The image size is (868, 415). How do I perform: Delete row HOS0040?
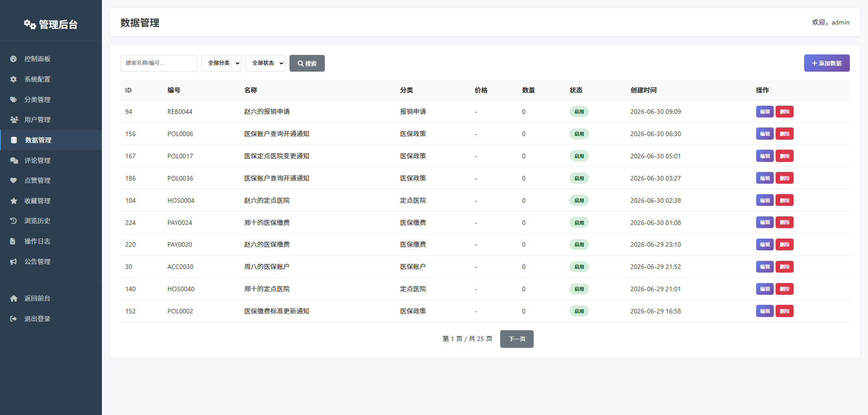pyautogui.click(x=785, y=289)
